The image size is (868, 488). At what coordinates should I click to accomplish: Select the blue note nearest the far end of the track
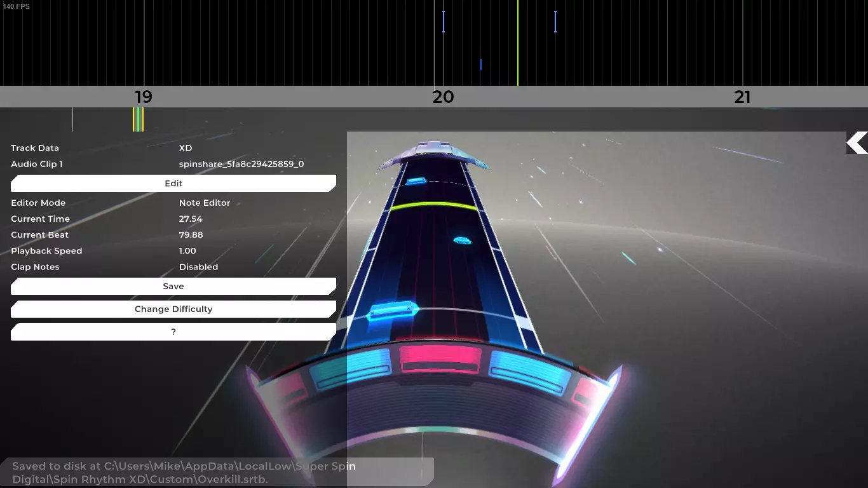tap(416, 181)
